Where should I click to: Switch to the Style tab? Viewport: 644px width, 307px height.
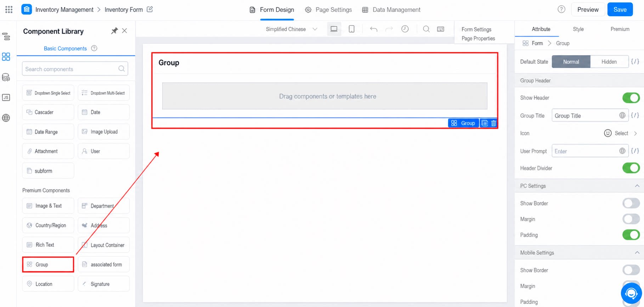pos(578,29)
